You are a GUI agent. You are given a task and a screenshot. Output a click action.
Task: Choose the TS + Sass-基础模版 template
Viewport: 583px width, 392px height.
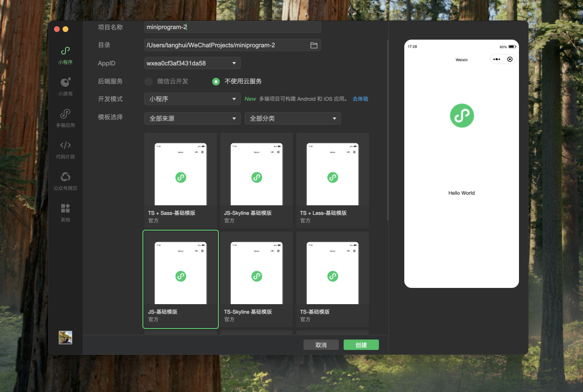[x=181, y=180]
